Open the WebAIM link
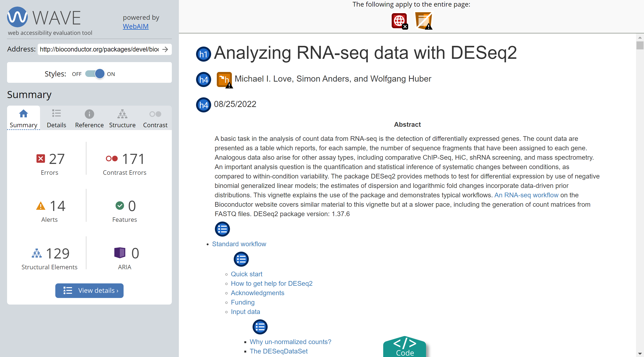Viewport: 644px width, 357px height. pyautogui.click(x=136, y=26)
